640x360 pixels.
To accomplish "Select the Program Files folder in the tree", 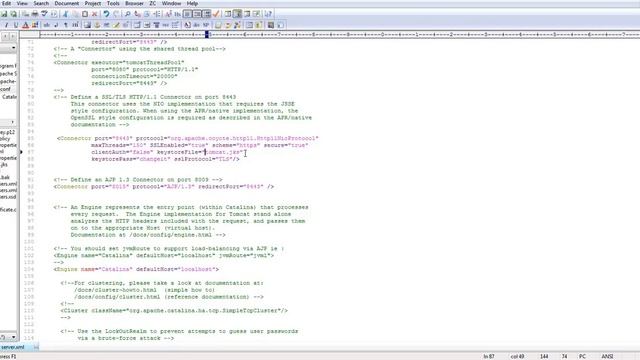I will point(8,66).
